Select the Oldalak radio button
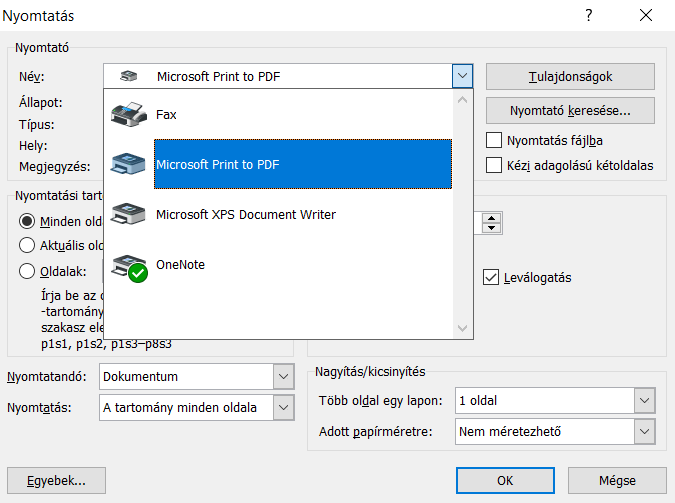Screen dimensions: 675x503 27,271
